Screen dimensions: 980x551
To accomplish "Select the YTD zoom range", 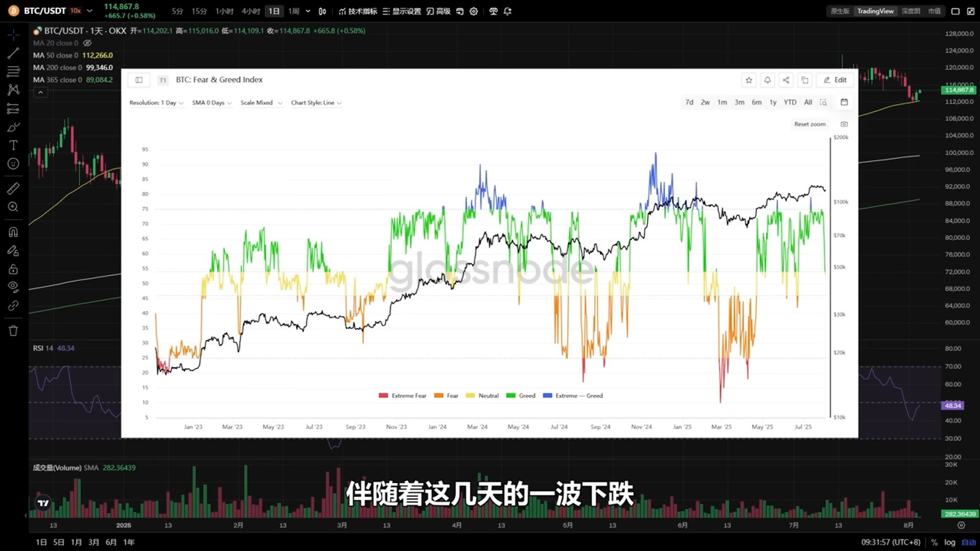I will click(790, 102).
